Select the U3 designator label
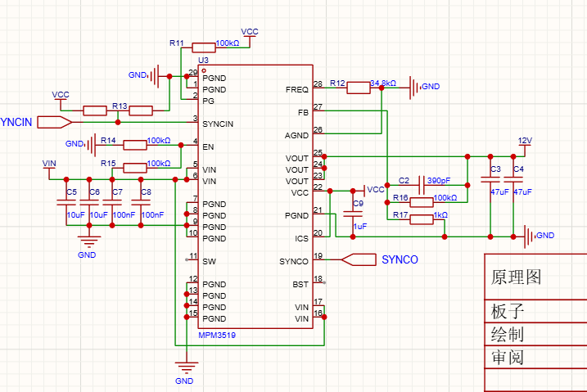 tap(203, 61)
